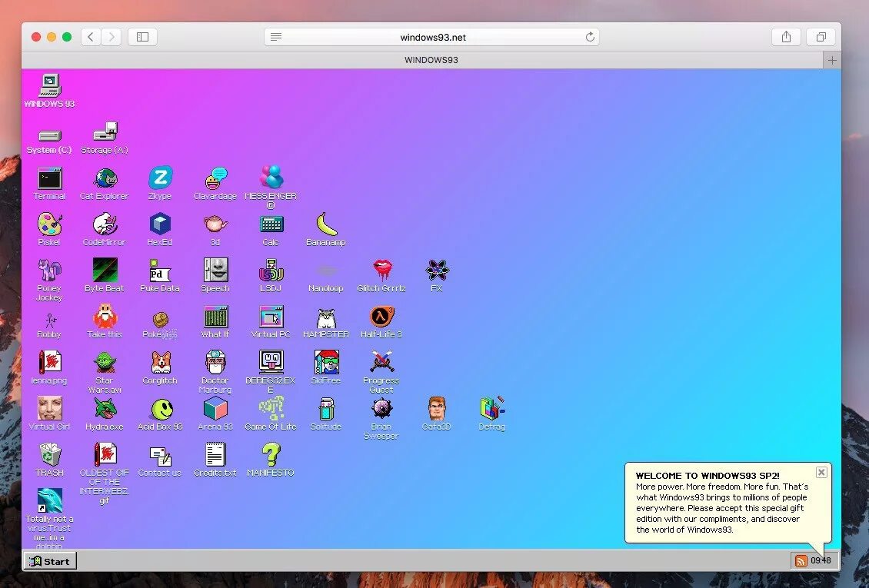Launch the Byte Beat app
869x588 pixels.
tap(105, 271)
